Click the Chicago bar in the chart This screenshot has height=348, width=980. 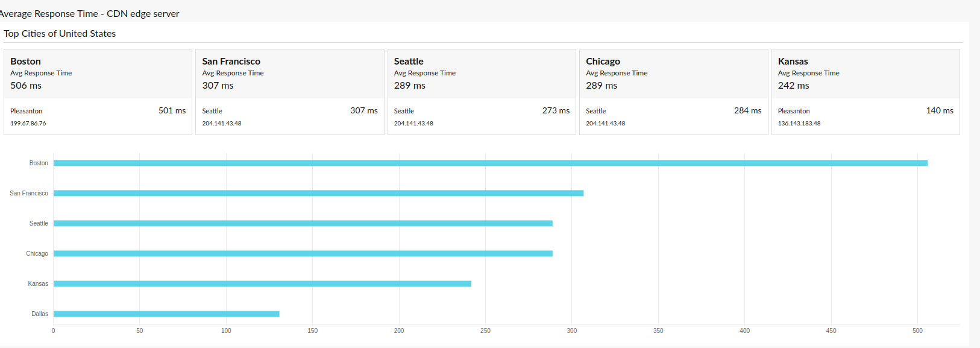pyautogui.click(x=303, y=253)
